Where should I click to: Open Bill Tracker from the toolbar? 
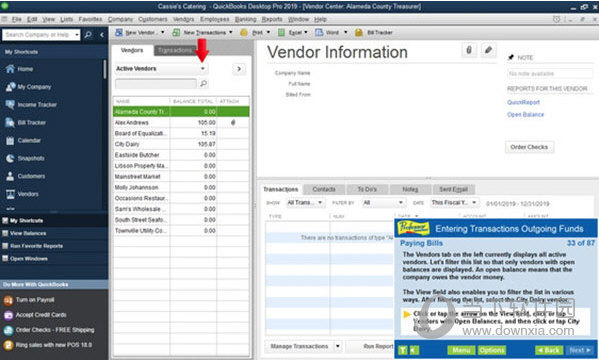[374, 32]
